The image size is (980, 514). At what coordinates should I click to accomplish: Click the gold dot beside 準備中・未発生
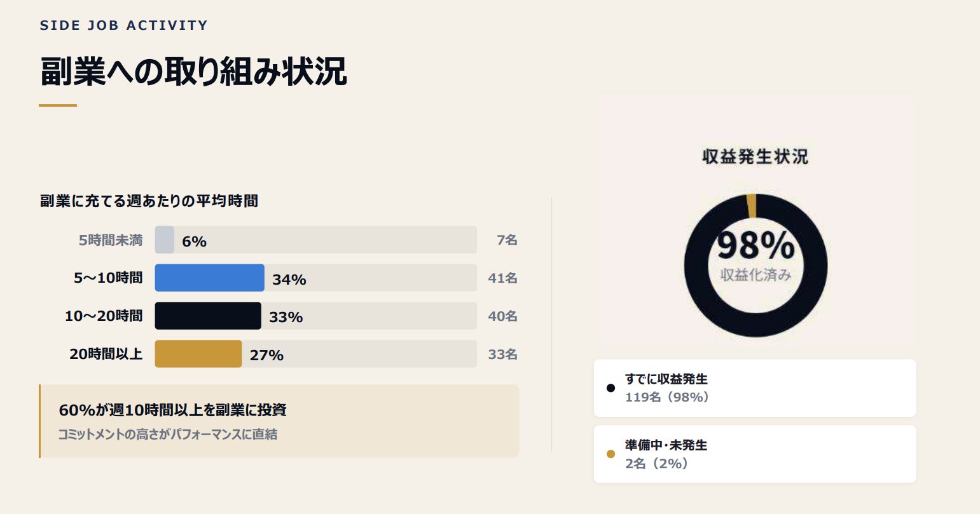click(611, 454)
